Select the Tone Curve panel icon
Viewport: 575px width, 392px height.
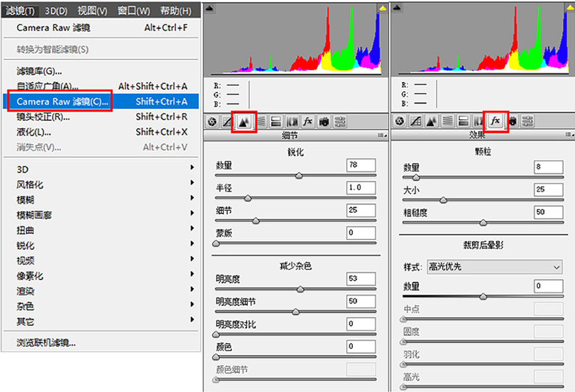tap(227, 122)
